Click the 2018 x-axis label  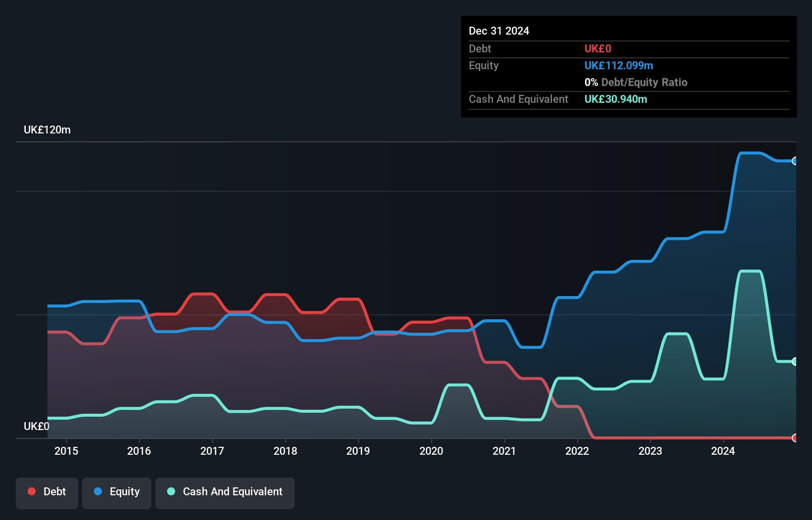(x=285, y=451)
